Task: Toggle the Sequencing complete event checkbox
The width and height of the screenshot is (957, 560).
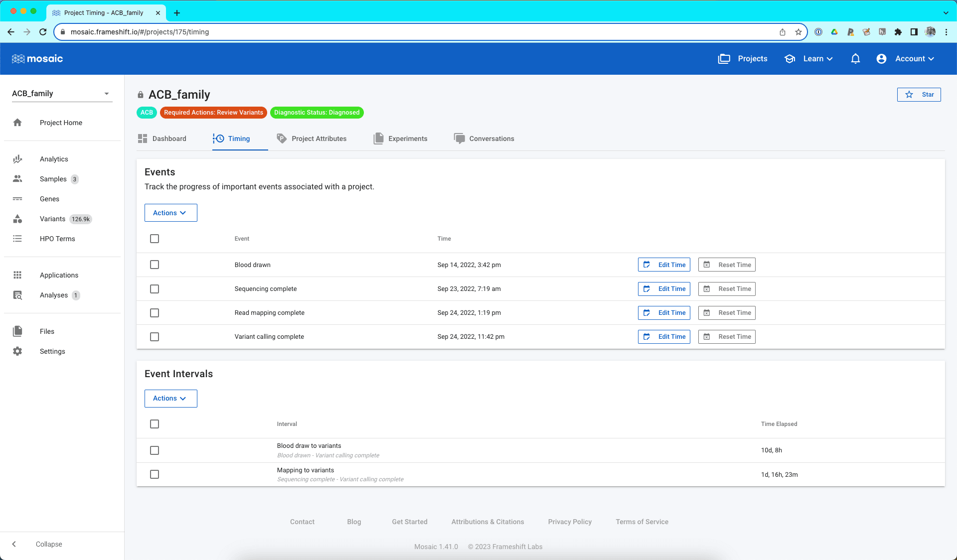Action: [155, 288]
